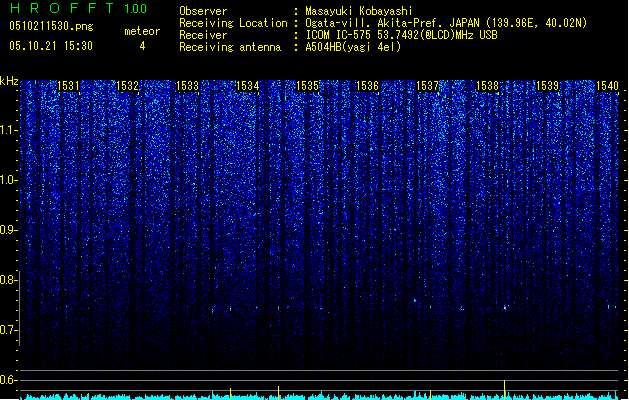Click the 1533 time marker
This screenshot has height=400, width=629.
click(187, 86)
